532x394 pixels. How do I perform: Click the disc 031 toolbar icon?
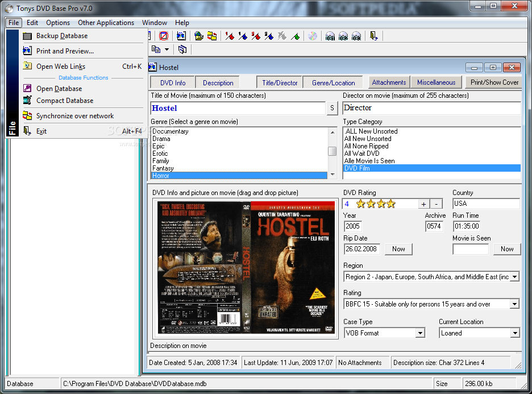(x=330, y=36)
